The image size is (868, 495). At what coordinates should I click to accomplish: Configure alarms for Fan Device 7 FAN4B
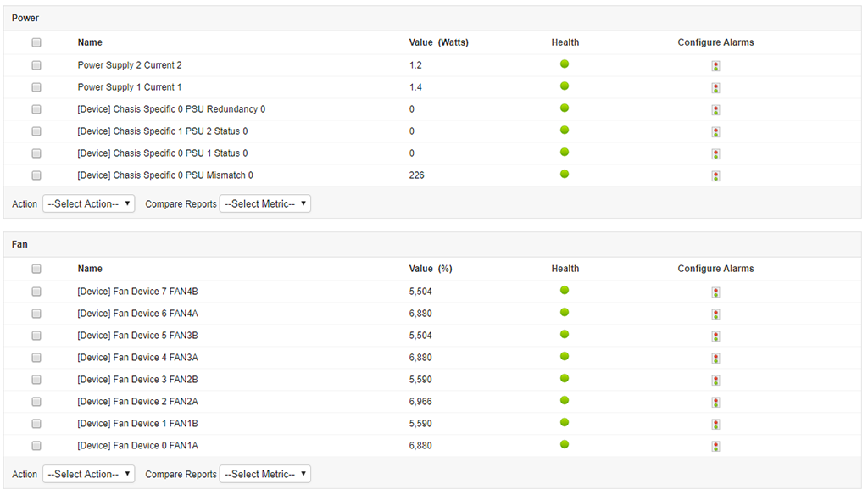click(715, 291)
